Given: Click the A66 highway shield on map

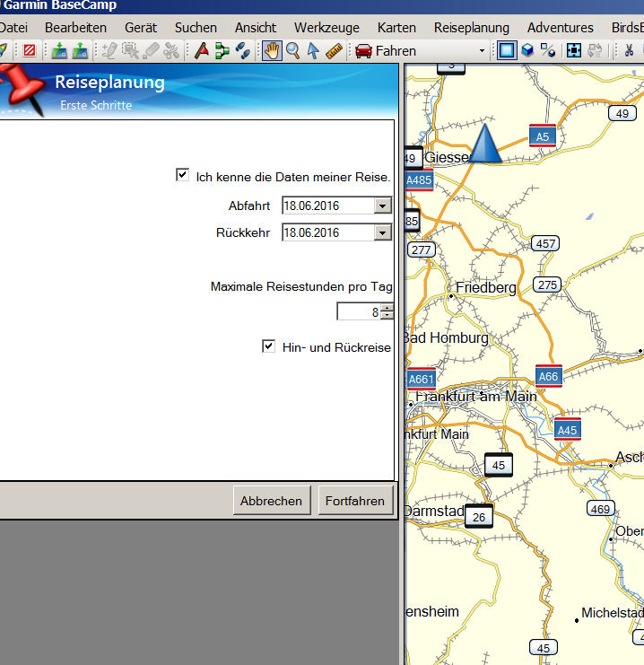Looking at the screenshot, I should click(x=549, y=376).
